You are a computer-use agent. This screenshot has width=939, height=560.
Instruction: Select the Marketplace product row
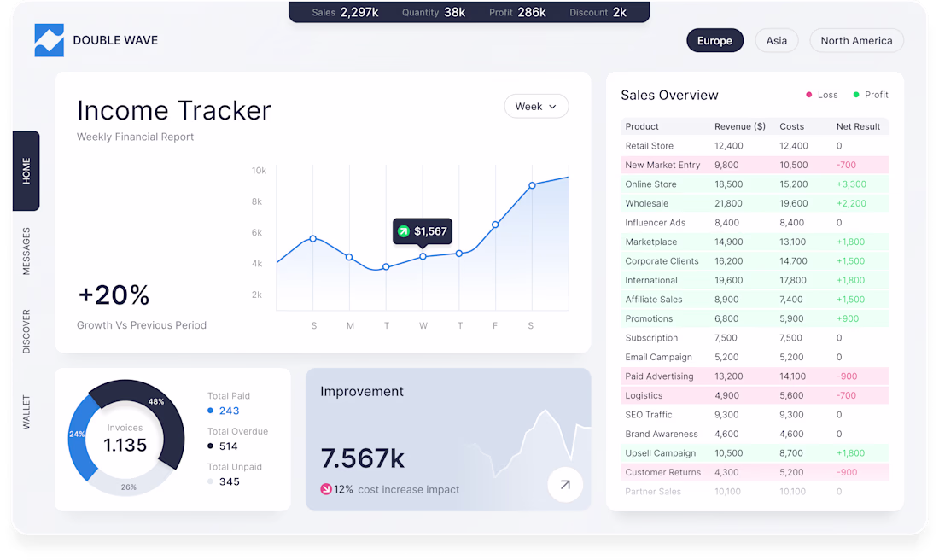click(755, 242)
